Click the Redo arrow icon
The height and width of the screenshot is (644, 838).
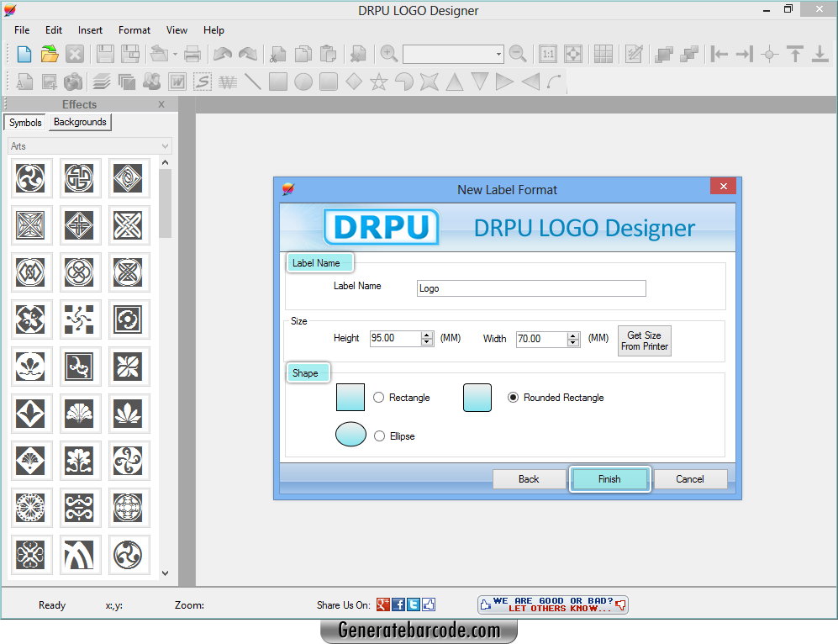pos(248,54)
